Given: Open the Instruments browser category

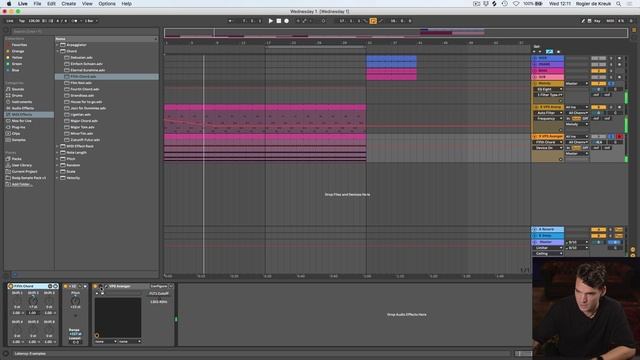Looking at the screenshot, I should point(21,102).
